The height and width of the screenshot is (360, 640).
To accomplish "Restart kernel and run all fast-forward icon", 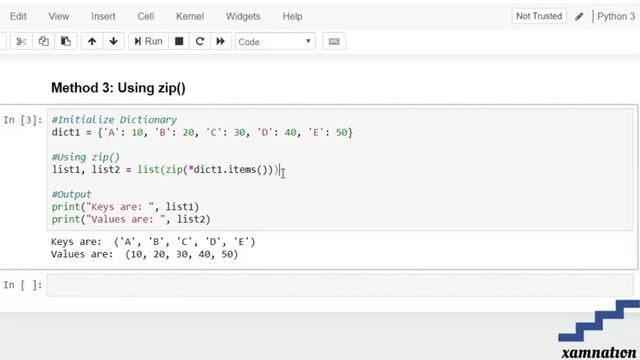I will [x=220, y=41].
